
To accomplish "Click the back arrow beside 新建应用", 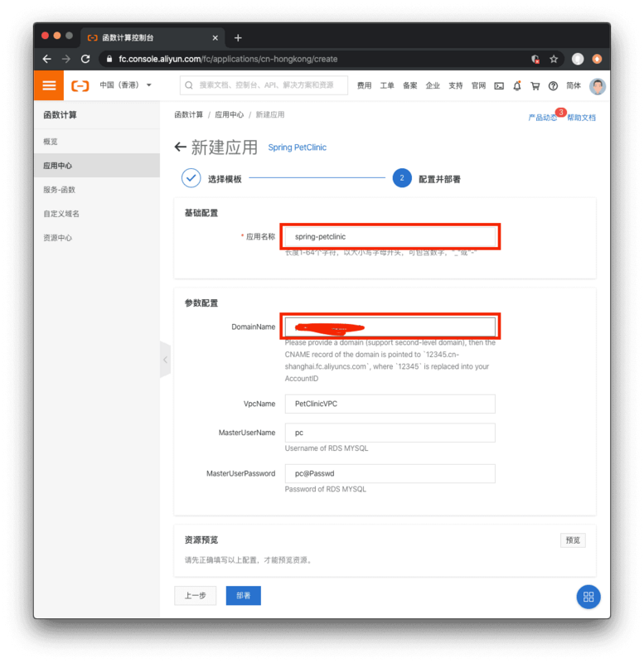I will 181,147.
